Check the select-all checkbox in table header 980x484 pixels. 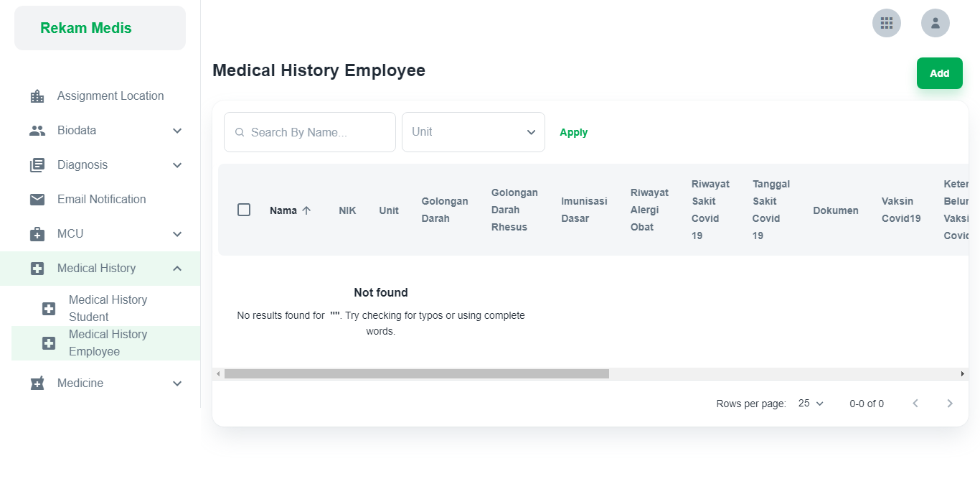(244, 210)
